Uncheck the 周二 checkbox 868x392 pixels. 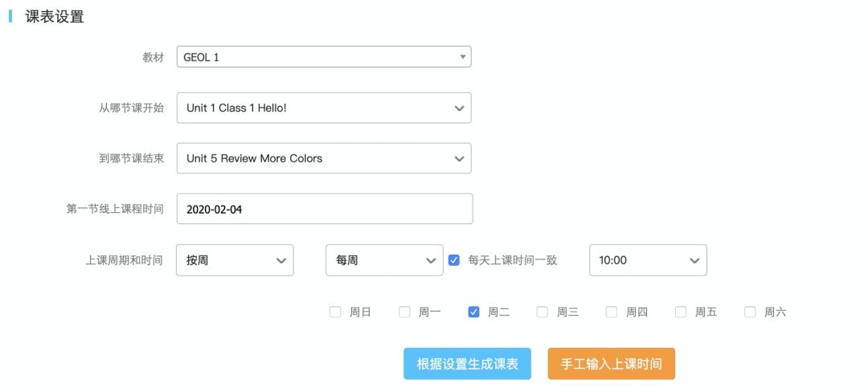pos(473,312)
